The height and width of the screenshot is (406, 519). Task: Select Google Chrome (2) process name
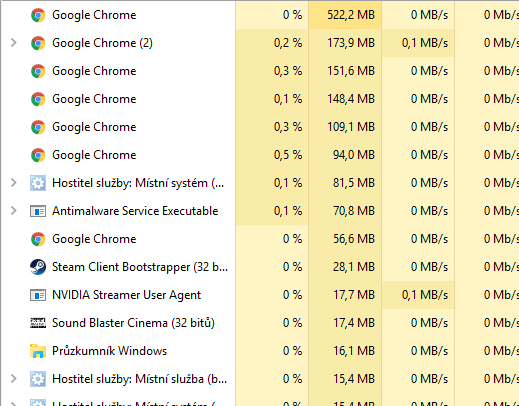(102, 43)
